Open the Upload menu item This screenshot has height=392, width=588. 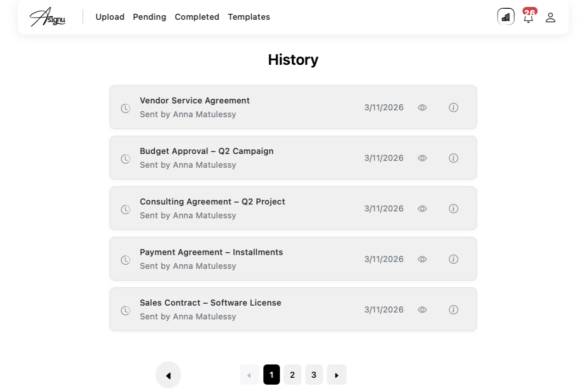(x=110, y=17)
